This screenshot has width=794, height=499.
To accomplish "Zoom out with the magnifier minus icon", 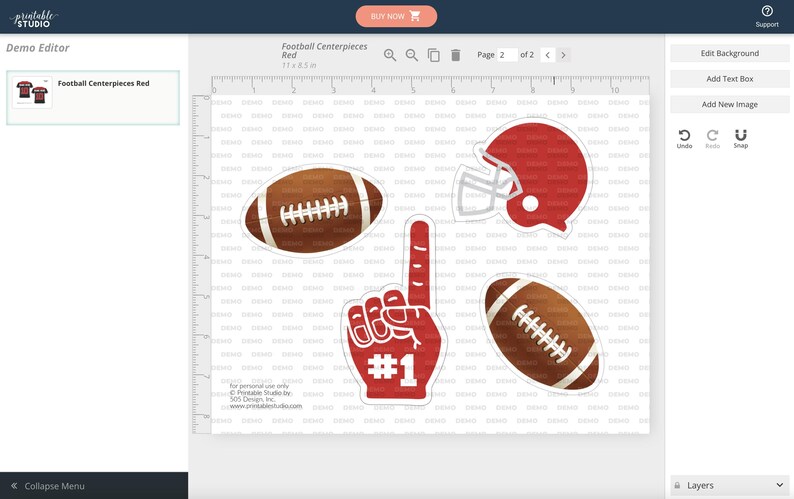I will 412,55.
